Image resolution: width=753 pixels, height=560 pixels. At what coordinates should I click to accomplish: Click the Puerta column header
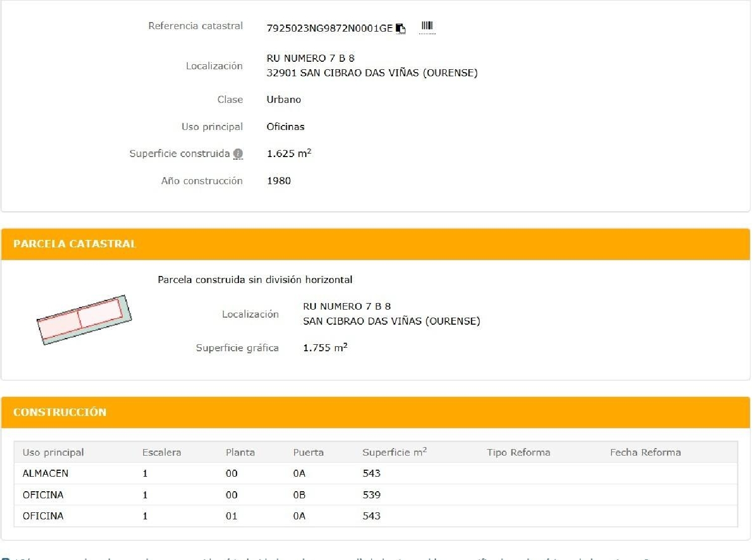pos(308,453)
